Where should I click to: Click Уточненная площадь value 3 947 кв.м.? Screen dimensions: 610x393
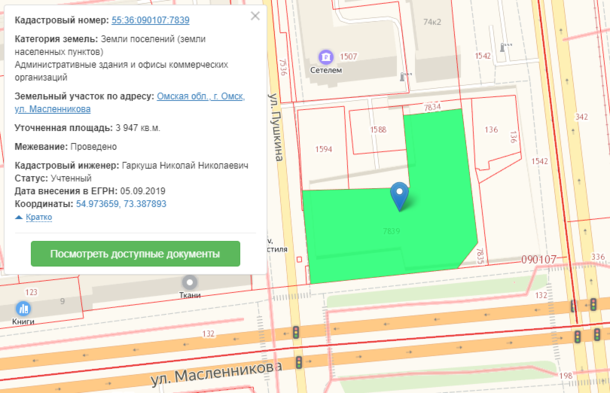coord(138,128)
